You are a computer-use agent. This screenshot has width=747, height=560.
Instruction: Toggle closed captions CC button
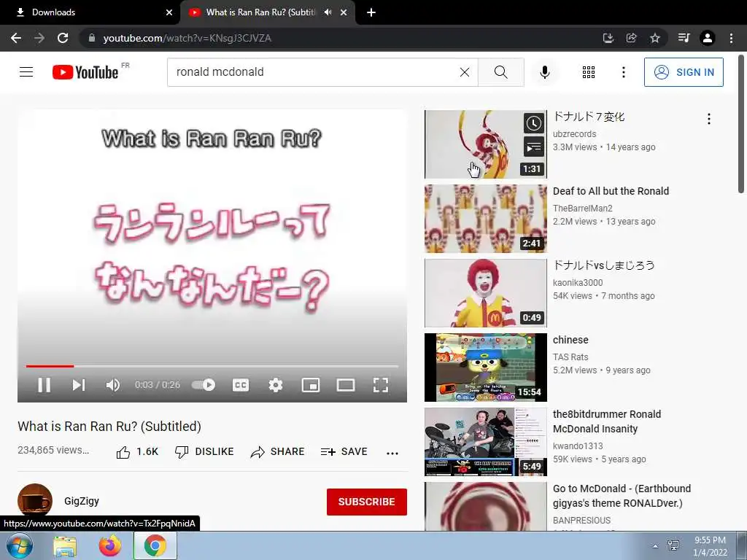pos(241,385)
